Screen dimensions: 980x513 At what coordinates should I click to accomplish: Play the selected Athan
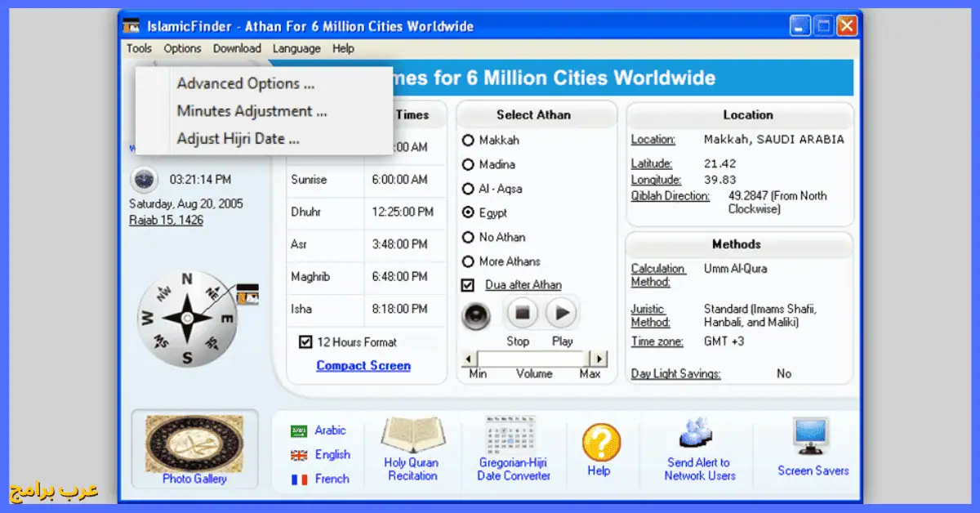tap(561, 312)
